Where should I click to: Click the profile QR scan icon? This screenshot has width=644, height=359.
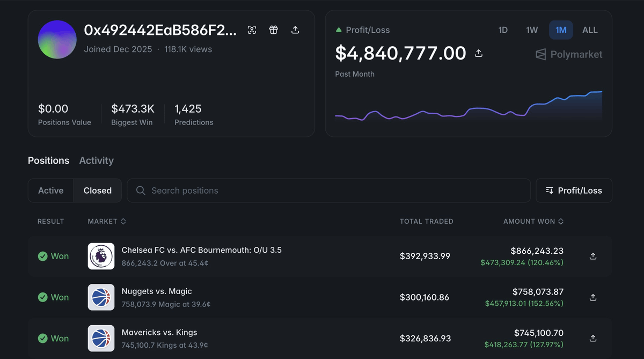click(252, 30)
